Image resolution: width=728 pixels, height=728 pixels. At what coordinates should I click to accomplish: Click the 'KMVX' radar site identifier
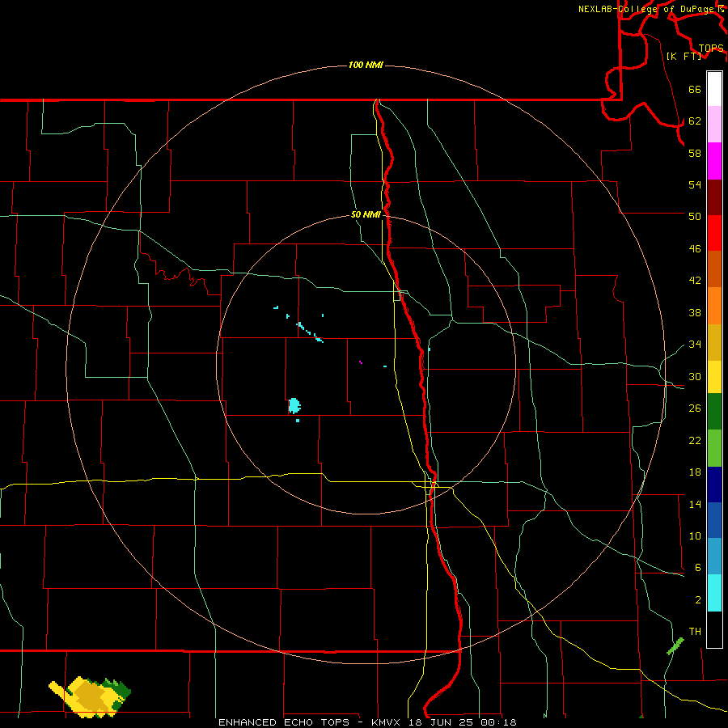pyautogui.click(x=385, y=722)
